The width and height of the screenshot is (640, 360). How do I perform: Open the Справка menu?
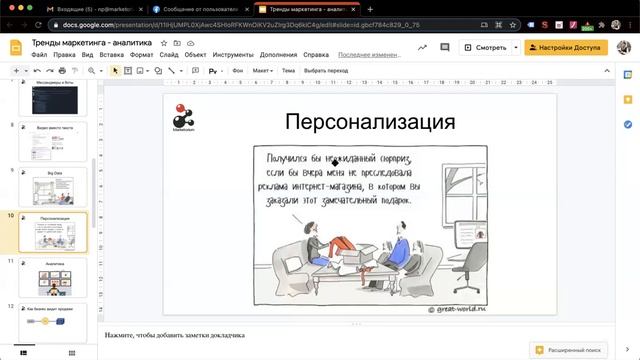coord(316,55)
